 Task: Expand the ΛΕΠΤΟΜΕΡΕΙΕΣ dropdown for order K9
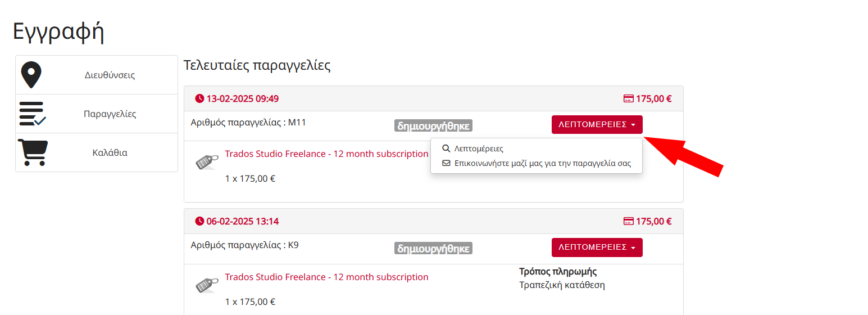tap(597, 247)
